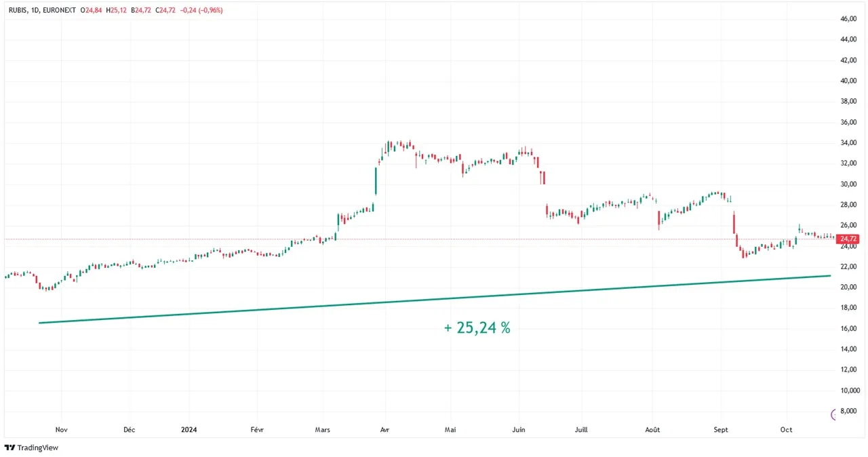
Task: Click the Août month label on time axis
Action: pos(652,429)
